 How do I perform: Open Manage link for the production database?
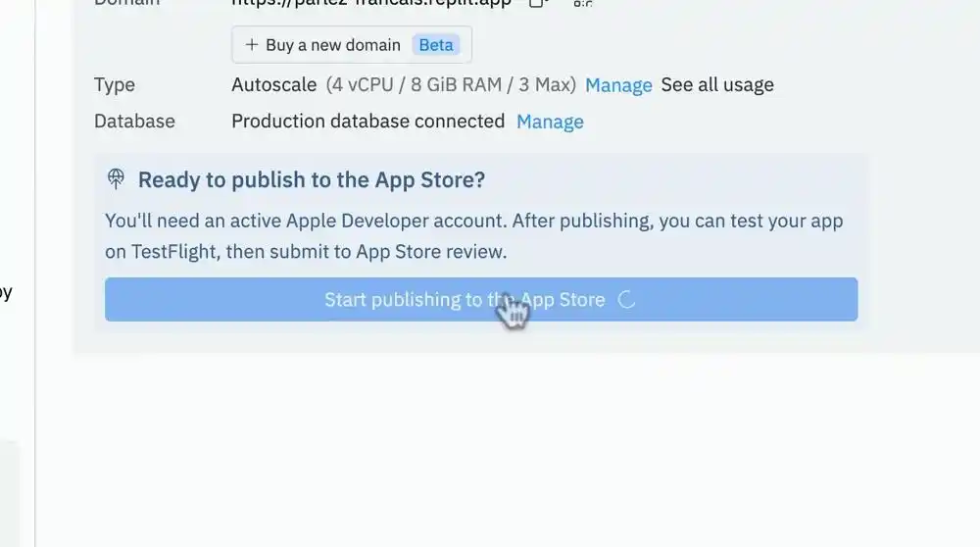[550, 122]
